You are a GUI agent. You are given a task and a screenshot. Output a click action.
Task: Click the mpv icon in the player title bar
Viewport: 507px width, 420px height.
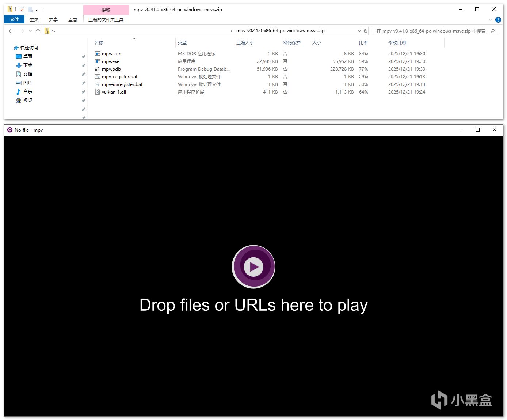pos(10,130)
